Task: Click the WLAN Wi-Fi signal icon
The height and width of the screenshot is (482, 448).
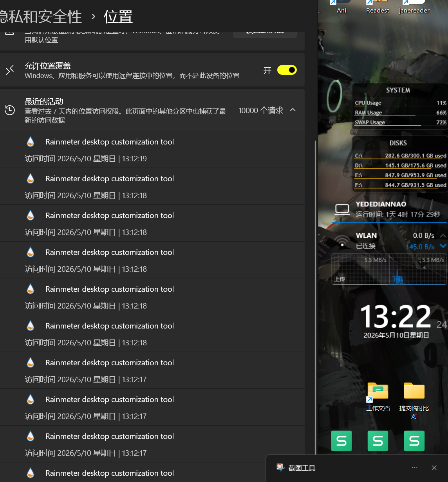Action: 342,241
